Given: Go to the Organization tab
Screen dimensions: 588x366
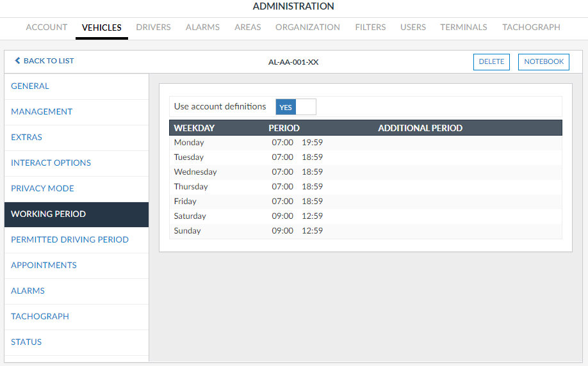Looking at the screenshot, I should click(307, 28).
